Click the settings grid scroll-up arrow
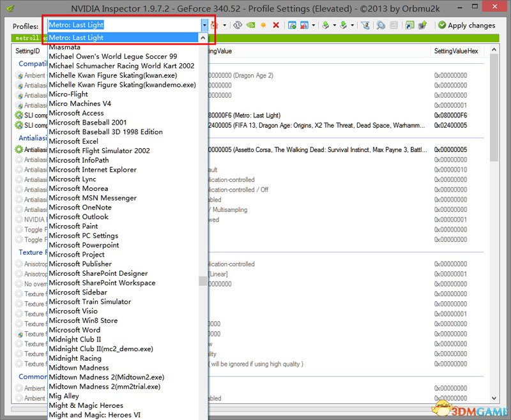This screenshot has height=420, width=511. (x=494, y=50)
